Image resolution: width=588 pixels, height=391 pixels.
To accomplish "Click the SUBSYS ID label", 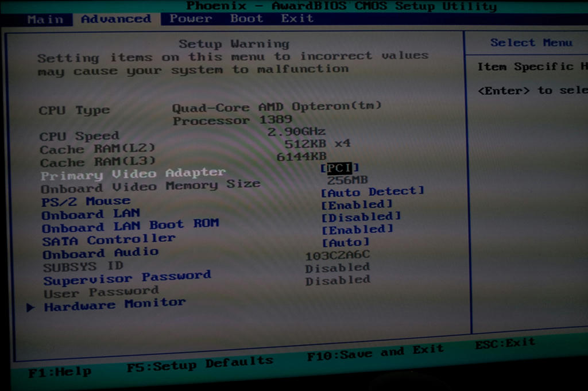I will pyautogui.click(x=83, y=267).
